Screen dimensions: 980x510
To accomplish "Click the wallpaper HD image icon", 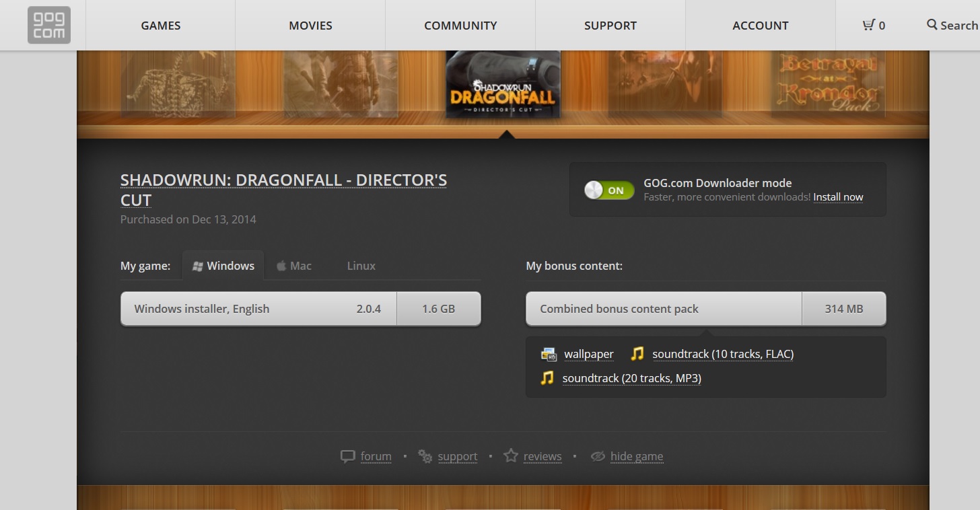I will coord(549,354).
